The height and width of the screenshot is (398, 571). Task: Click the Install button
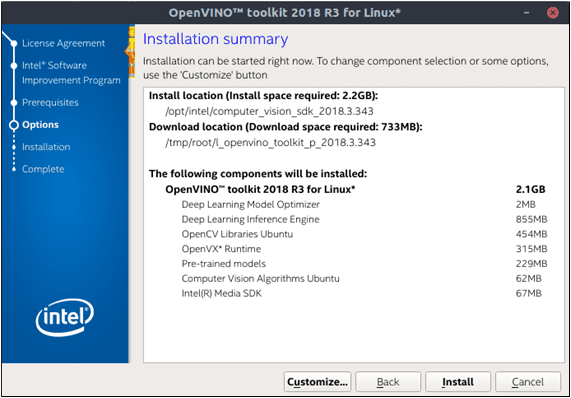coord(458,382)
